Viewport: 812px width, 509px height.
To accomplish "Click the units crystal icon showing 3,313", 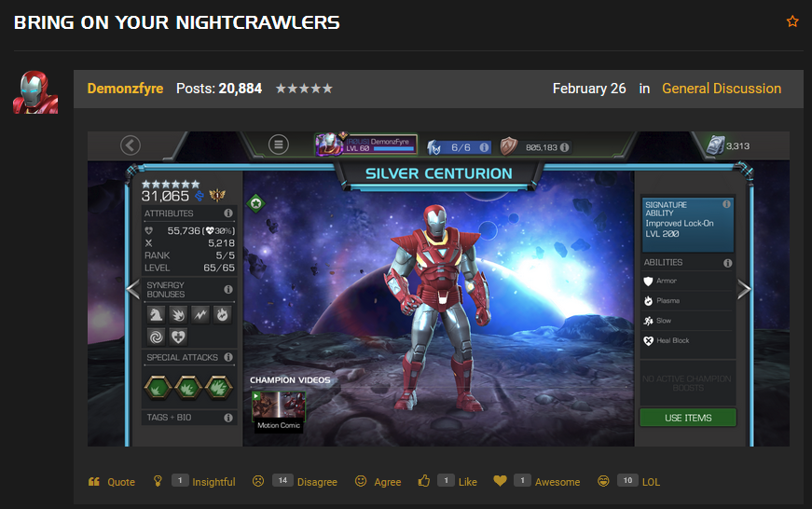I will (716, 145).
